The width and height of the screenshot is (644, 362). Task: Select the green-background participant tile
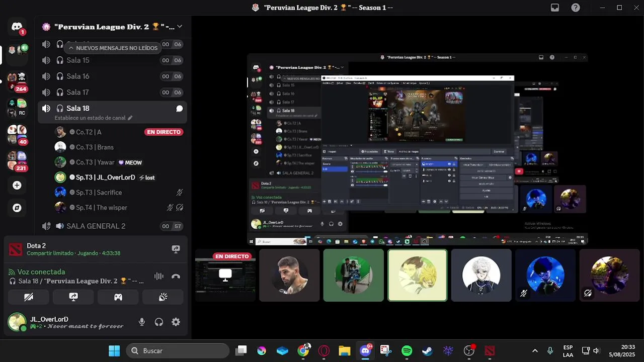(353, 276)
